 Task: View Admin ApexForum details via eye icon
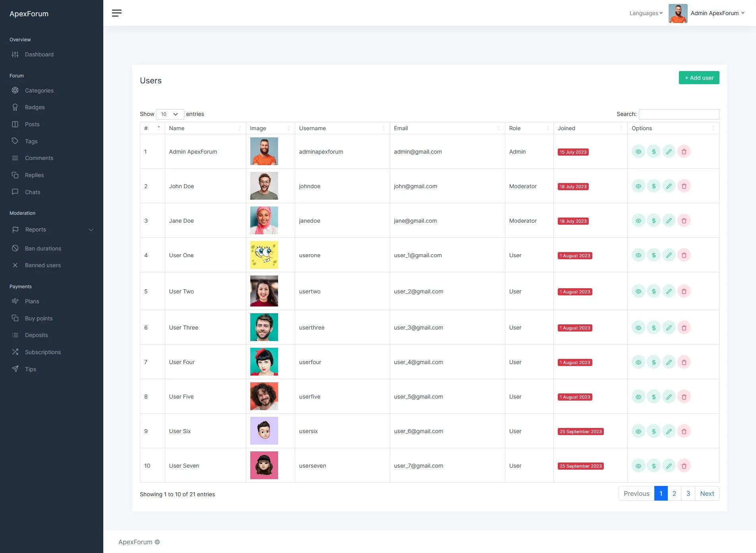pyautogui.click(x=638, y=152)
